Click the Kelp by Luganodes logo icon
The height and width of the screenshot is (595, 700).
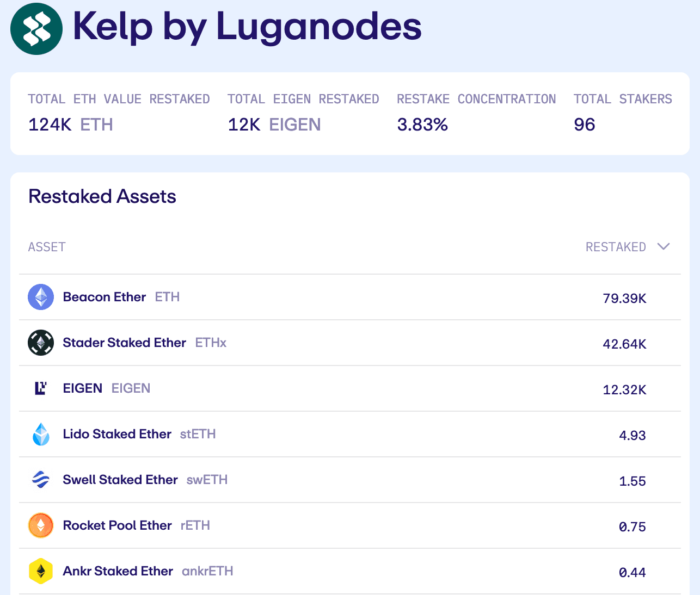pos(36,29)
